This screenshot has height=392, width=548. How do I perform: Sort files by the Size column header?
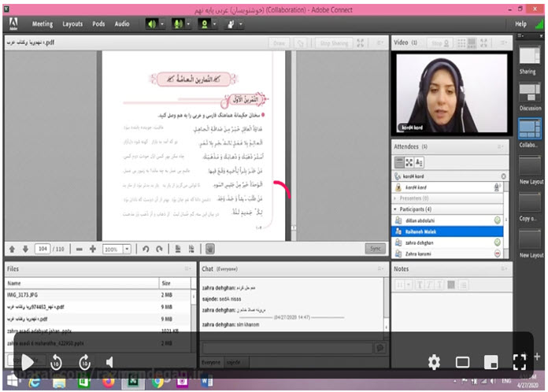coord(175,283)
